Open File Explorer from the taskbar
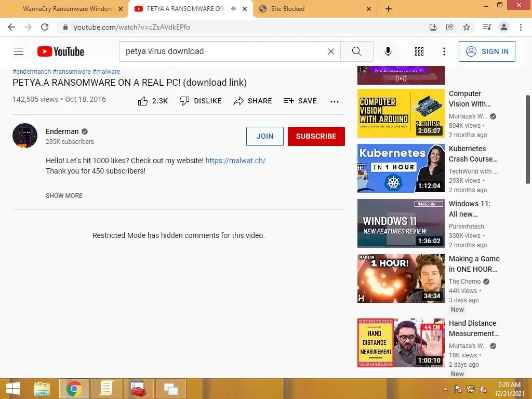Viewport: 532px width, 399px height. (x=42, y=389)
